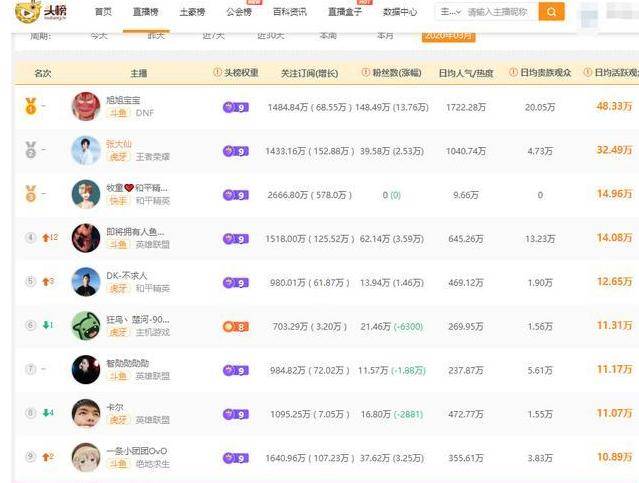Image resolution: width=639 pixels, height=483 pixels.
Task: Click the orange search magnifier button
Action: [x=551, y=12]
